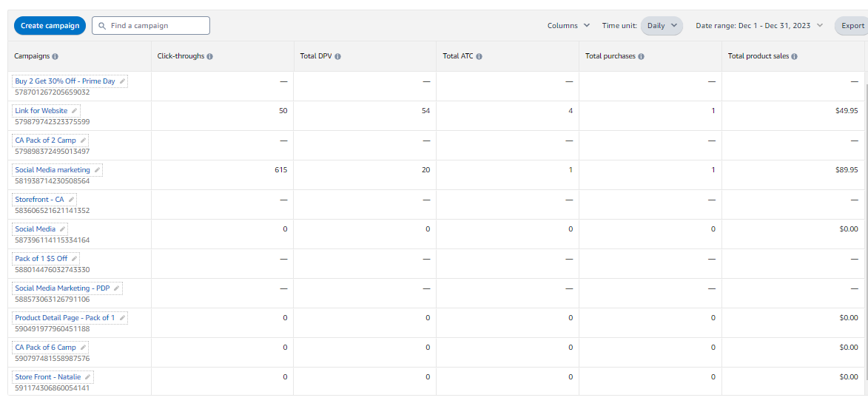Viewport: 868px width, 406px height.
Task: Click the Create campaign button
Action: click(50, 26)
